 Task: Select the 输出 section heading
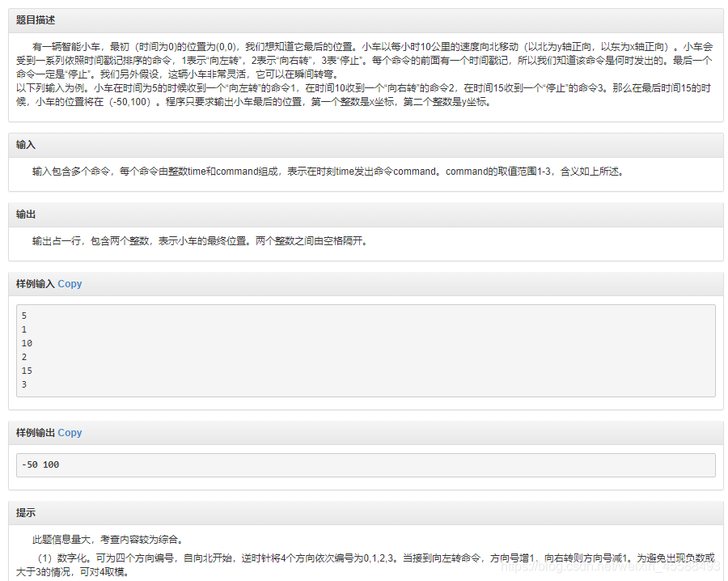(26, 214)
